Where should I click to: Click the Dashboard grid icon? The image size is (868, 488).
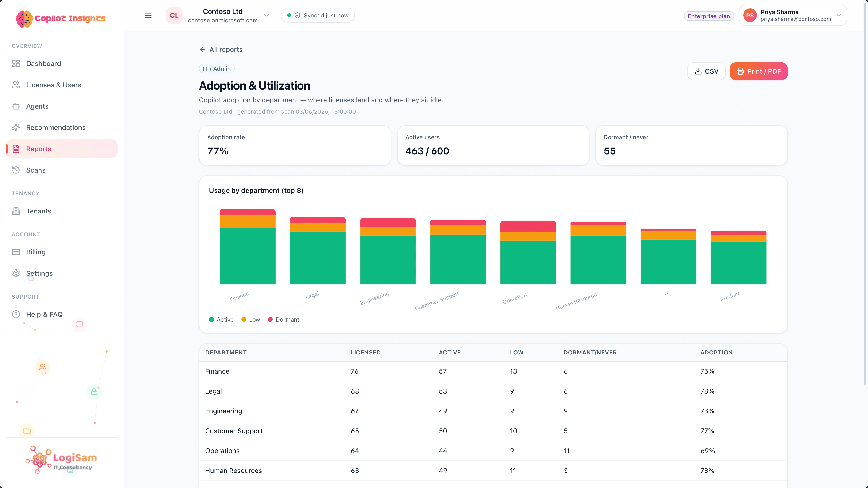pos(16,63)
